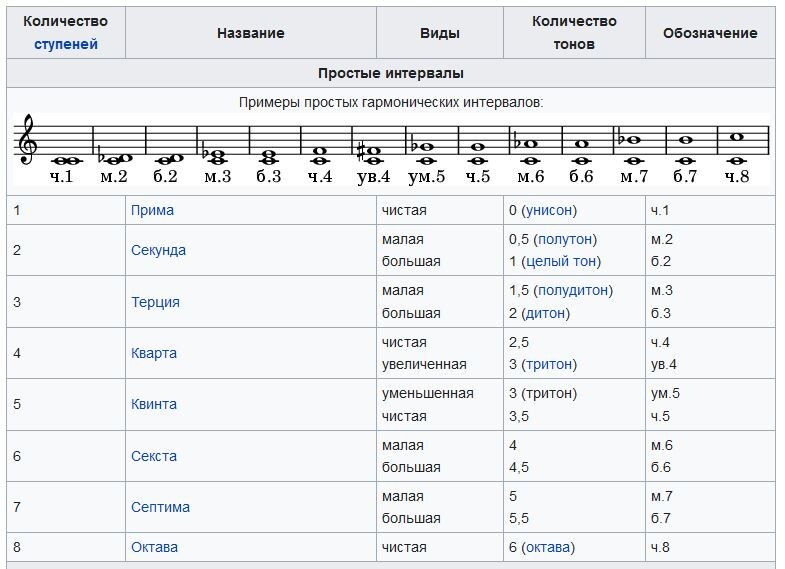Click the value '4,5' in the Секста row
This screenshot has width=785, height=569.
tap(519, 468)
